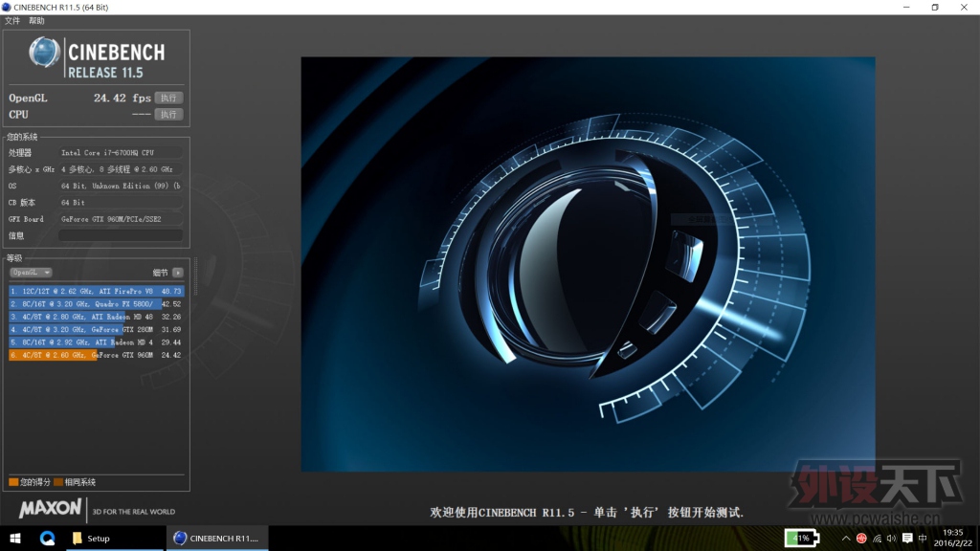Click the Intel Core i7-6700HQ processor field
Viewport: 980px width, 551px height.
[x=121, y=152]
